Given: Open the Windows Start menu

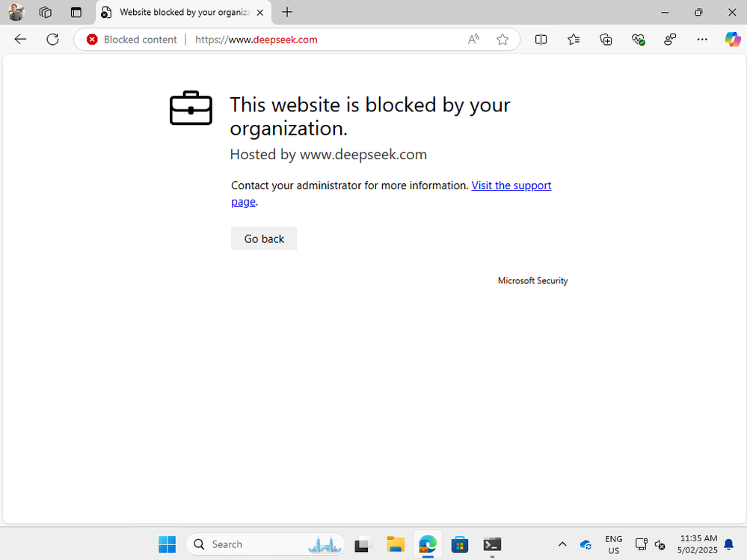Looking at the screenshot, I should [x=167, y=544].
